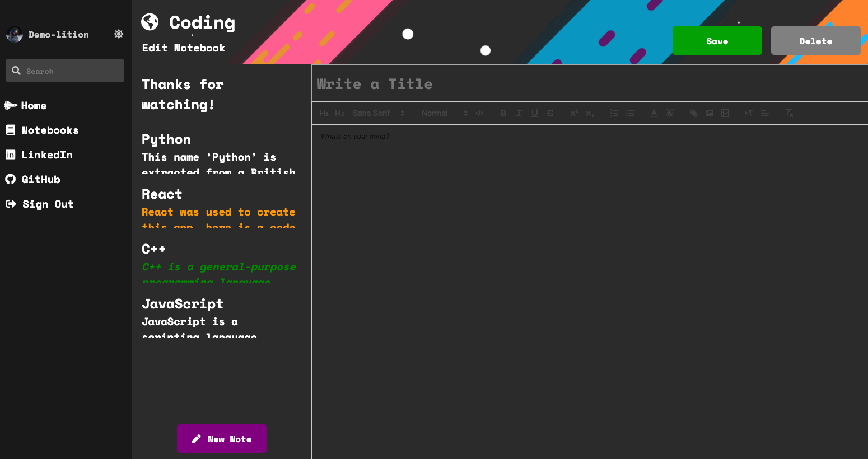The image size is (868, 459).
Task: Clear text formatting with the Tx icon
Action: (x=789, y=113)
